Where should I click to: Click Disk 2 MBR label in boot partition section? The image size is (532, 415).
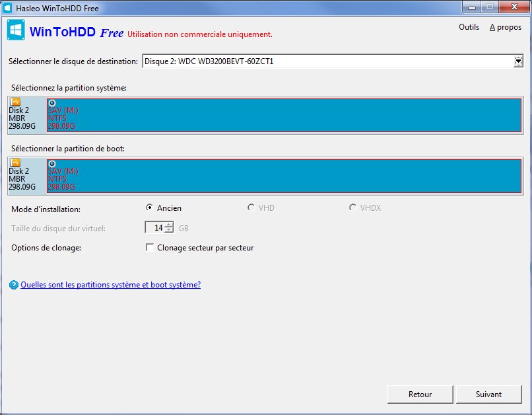click(x=22, y=179)
